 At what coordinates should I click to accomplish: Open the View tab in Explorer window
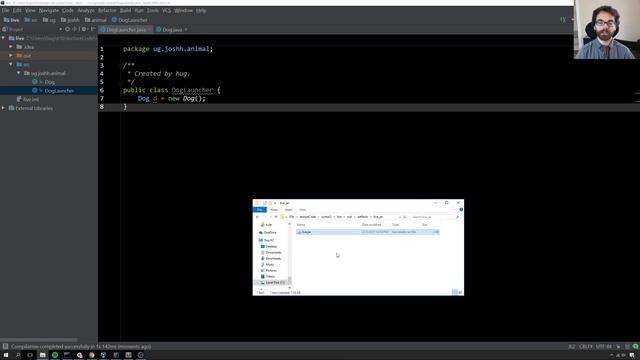302,210
